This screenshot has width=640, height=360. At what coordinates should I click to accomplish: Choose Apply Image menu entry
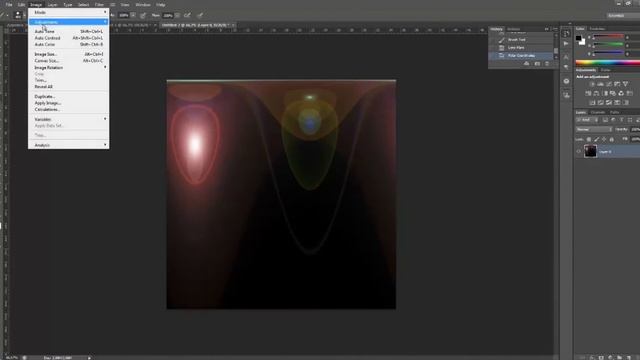click(69, 103)
